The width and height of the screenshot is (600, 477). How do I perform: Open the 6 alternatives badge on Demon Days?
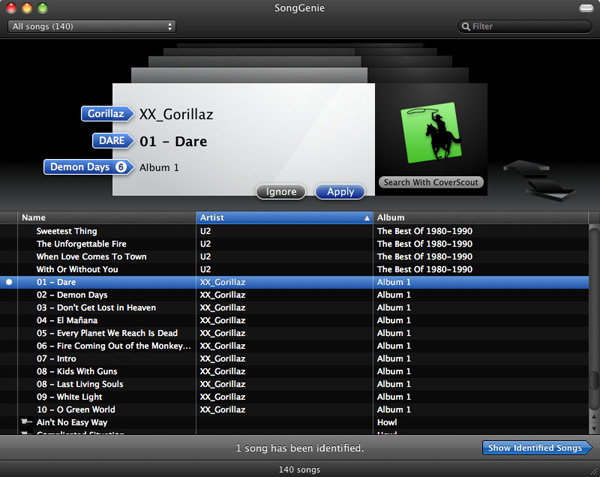point(121,167)
